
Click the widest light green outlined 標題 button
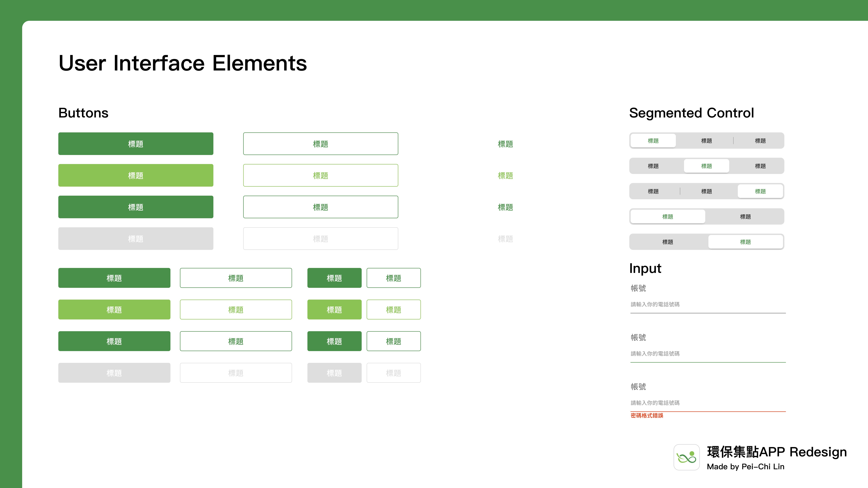pyautogui.click(x=321, y=175)
